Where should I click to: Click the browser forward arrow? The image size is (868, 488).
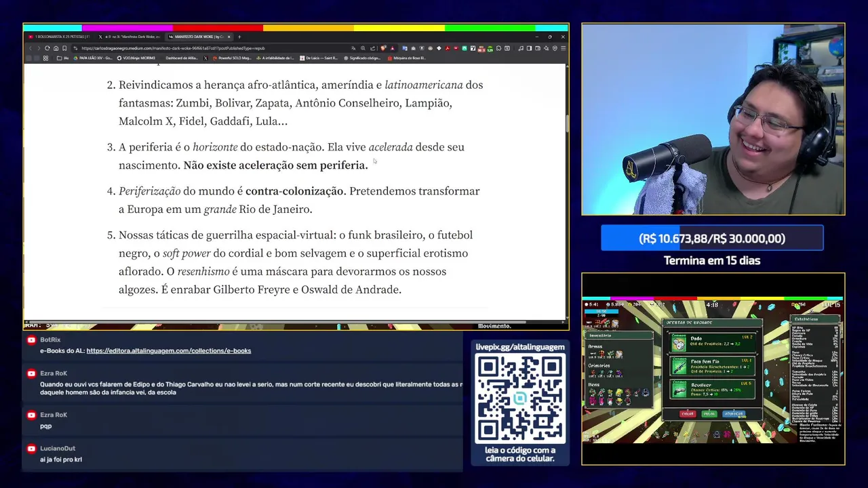click(39, 48)
